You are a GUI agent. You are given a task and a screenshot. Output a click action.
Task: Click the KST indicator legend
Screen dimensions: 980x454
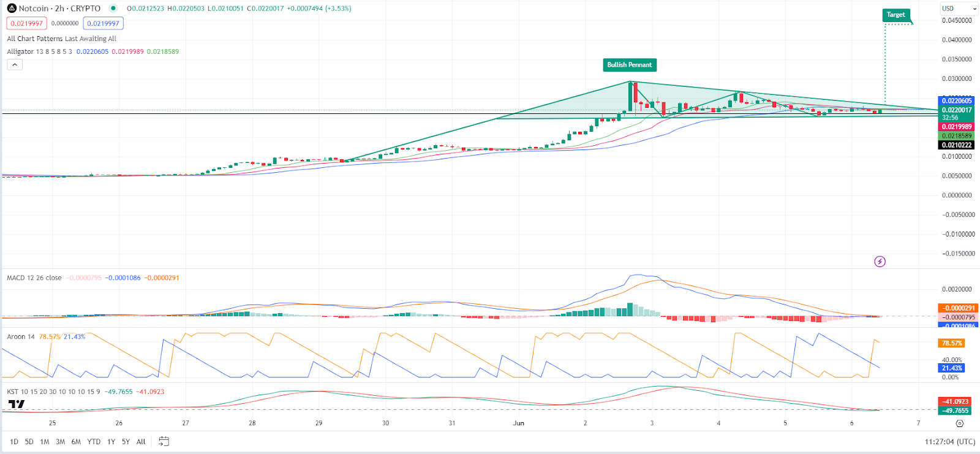pos(53,392)
